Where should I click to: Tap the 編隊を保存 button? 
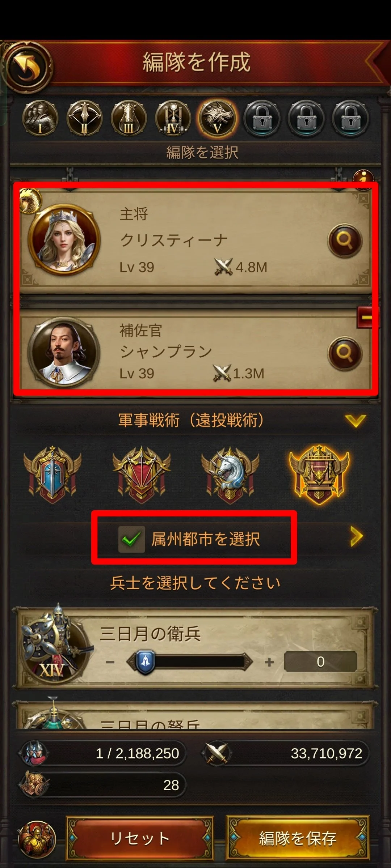point(298,838)
